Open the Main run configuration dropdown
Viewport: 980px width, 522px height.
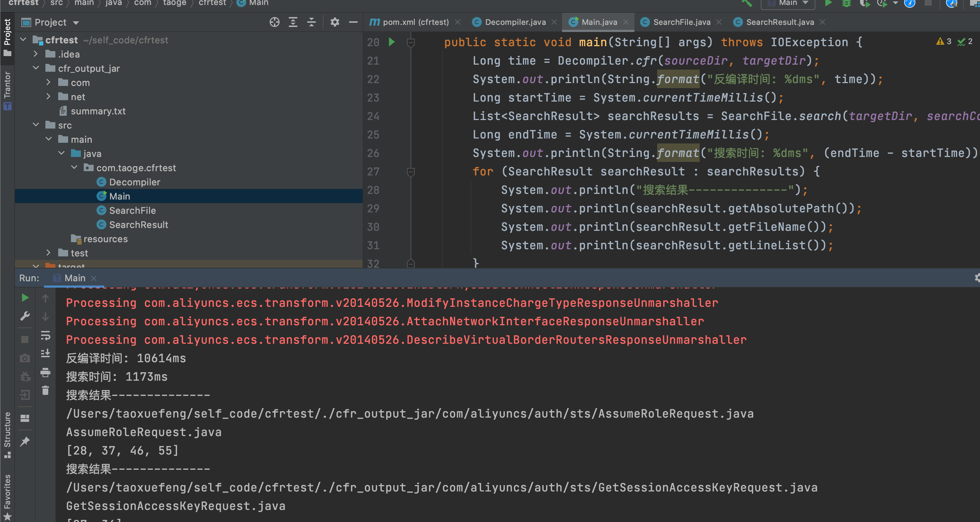point(787,4)
